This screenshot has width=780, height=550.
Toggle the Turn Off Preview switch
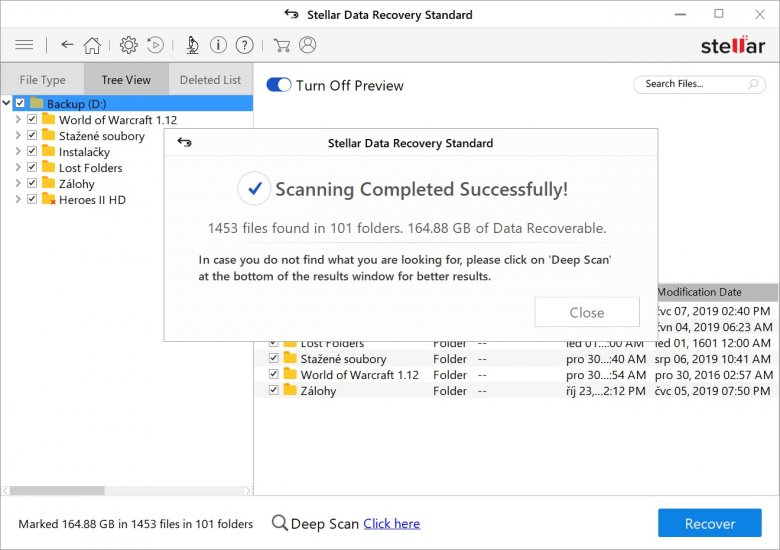click(x=279, y=85)
